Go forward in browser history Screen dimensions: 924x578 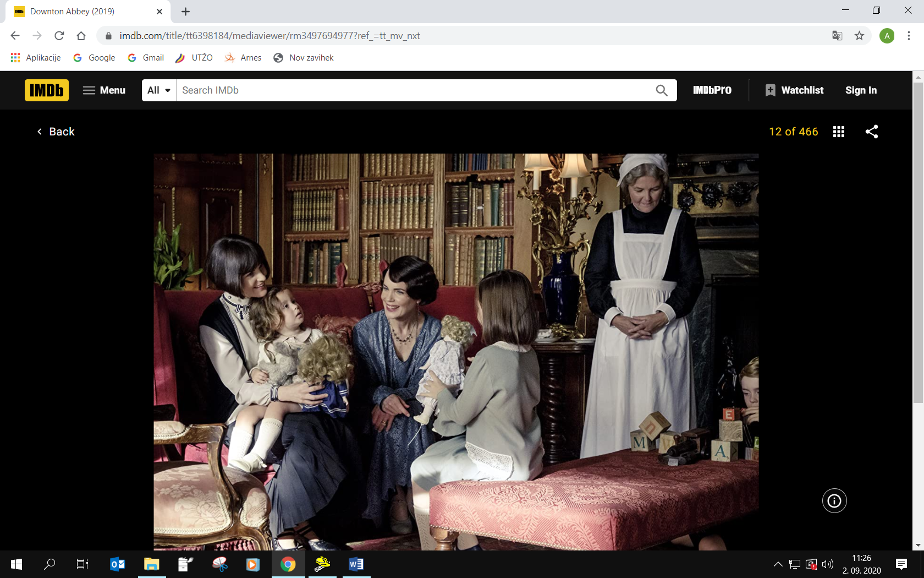[37, 36]
